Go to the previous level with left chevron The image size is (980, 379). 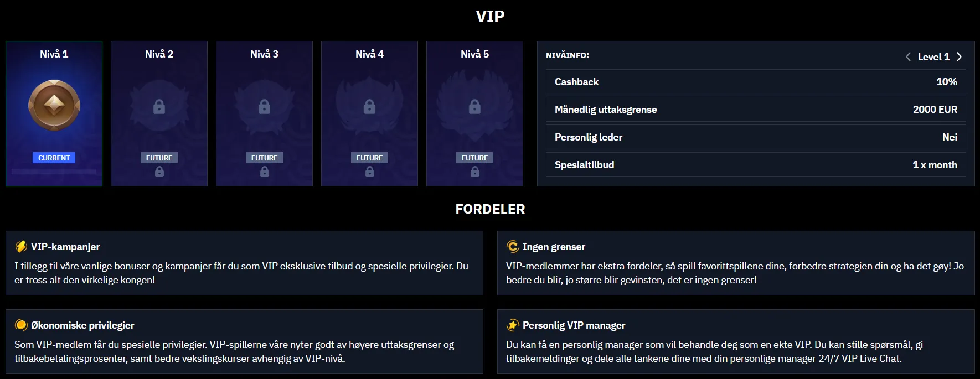(x=908, y=57)
